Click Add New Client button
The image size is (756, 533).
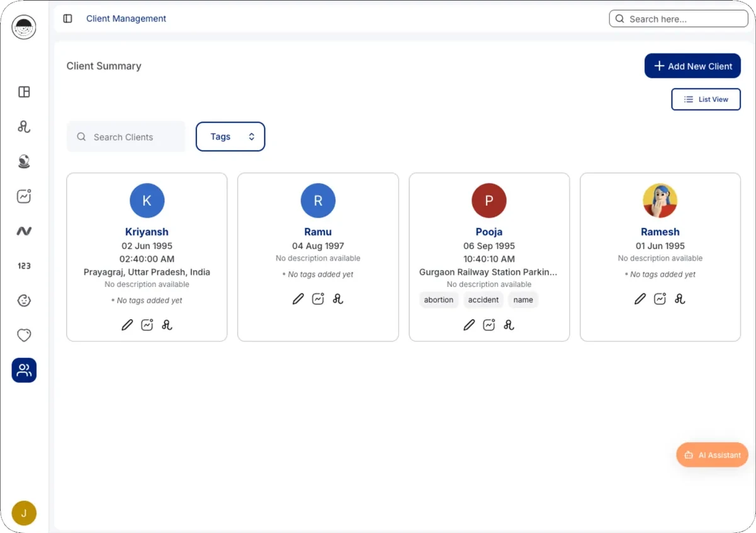pyautogui.click(x=692, y=65)
